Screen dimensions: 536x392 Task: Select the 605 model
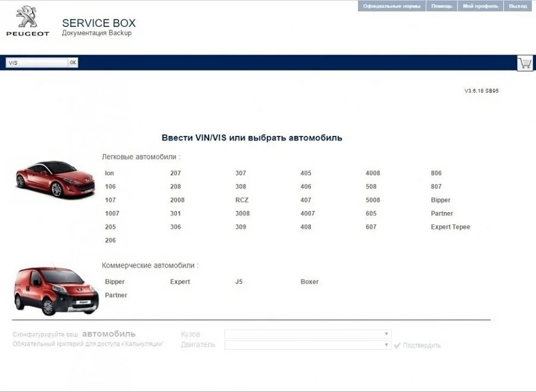[371, 213]
